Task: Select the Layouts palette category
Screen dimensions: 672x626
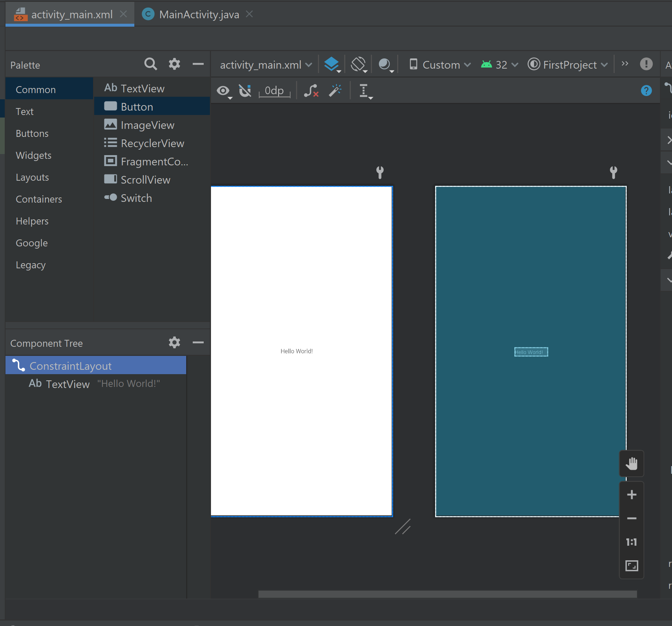Action: (49, 177)
